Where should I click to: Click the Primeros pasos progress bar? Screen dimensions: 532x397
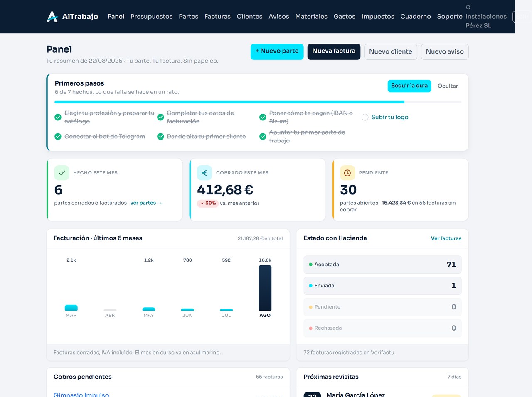tap(258, 102)
